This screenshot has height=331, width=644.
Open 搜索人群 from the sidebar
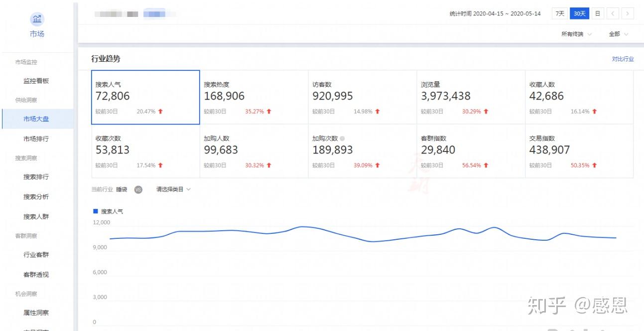[x=36, y=217]
